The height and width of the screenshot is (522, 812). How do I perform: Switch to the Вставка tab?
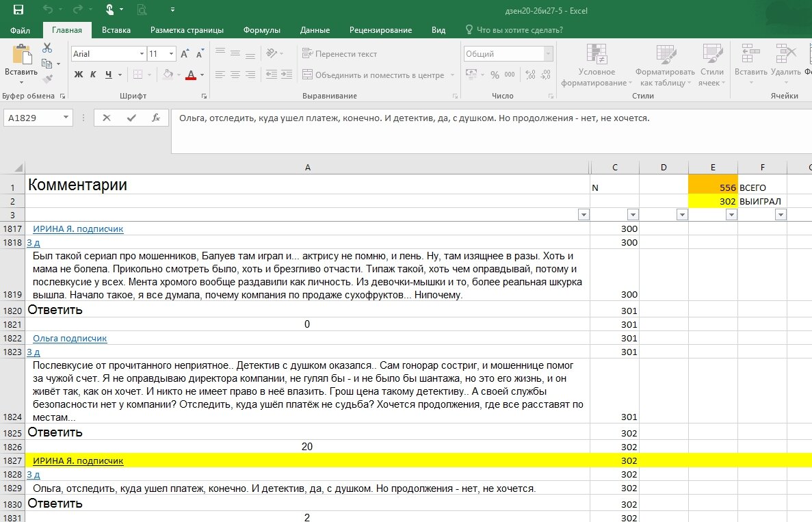pos(116,30)
